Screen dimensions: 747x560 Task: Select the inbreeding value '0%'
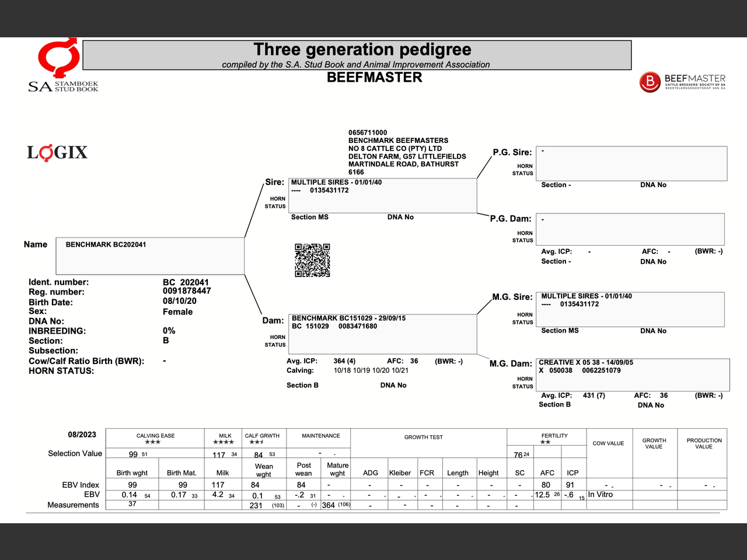click(x=169, y=331)
